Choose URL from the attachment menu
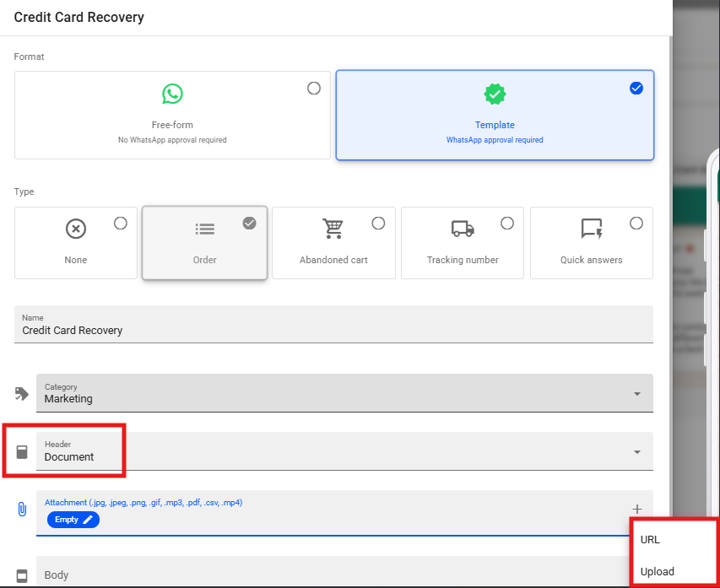This screenshot has height=588, width=720. click(651, 539)
